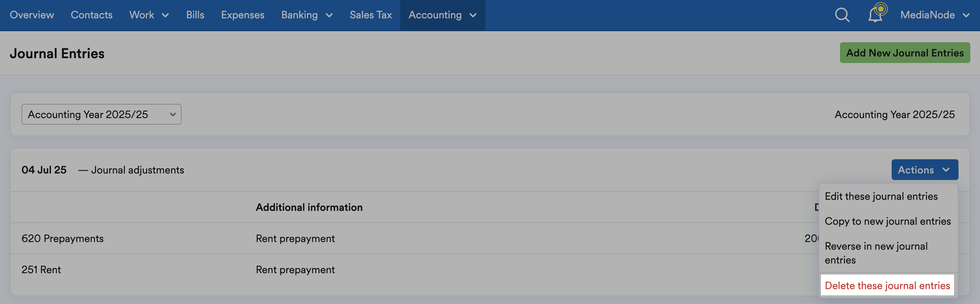Viewport: 980px width, 304px height.
Task: Open the Sales Tax page
Action: click(x=370, y=15)
